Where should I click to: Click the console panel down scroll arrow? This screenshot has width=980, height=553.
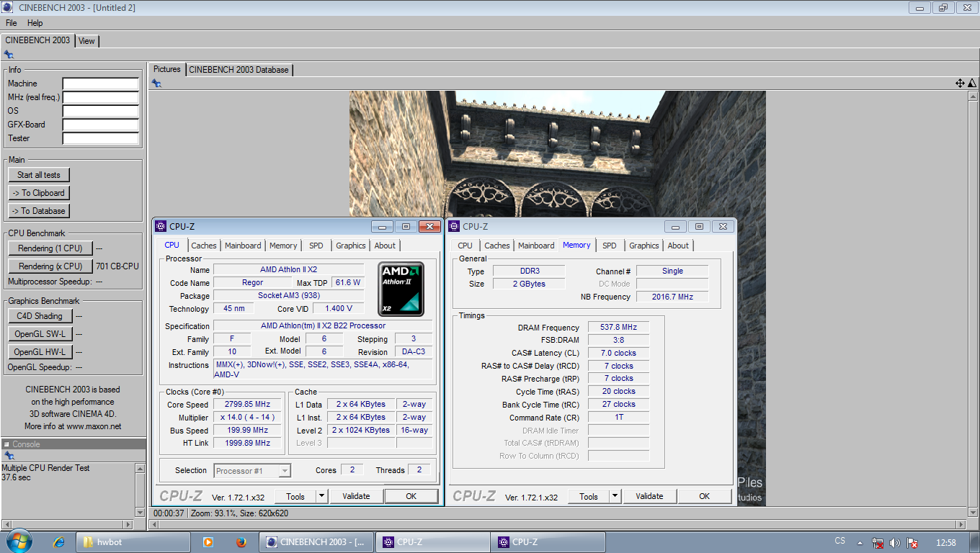pos(140,512)
